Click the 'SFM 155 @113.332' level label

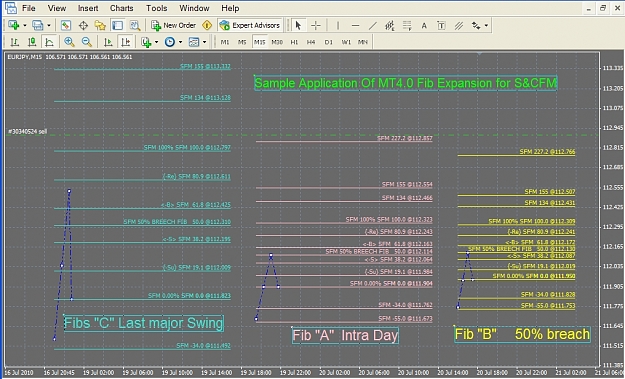(205, 66)
